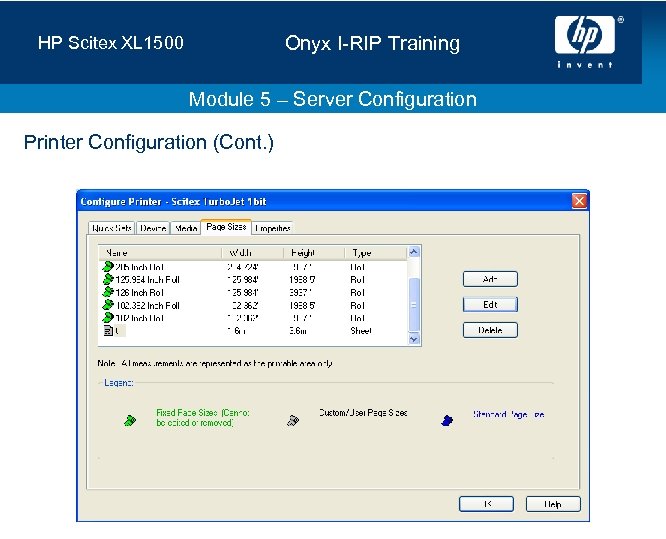Screen dimensions: 666x539
Task: Click the Custom/User Page Sizes legend text
Action: 363,412
